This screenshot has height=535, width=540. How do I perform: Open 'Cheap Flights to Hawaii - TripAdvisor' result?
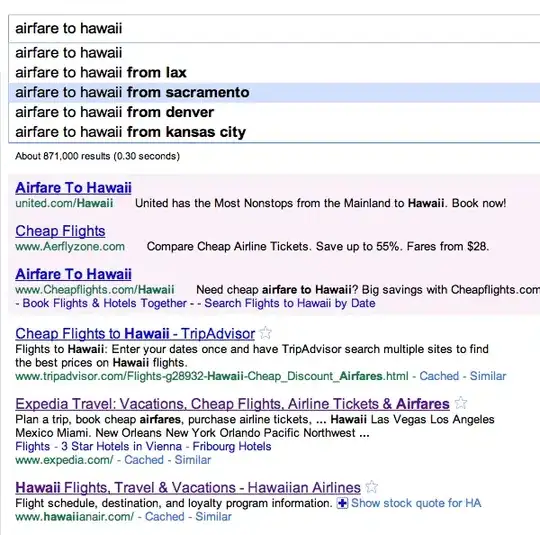coord(135,333)
